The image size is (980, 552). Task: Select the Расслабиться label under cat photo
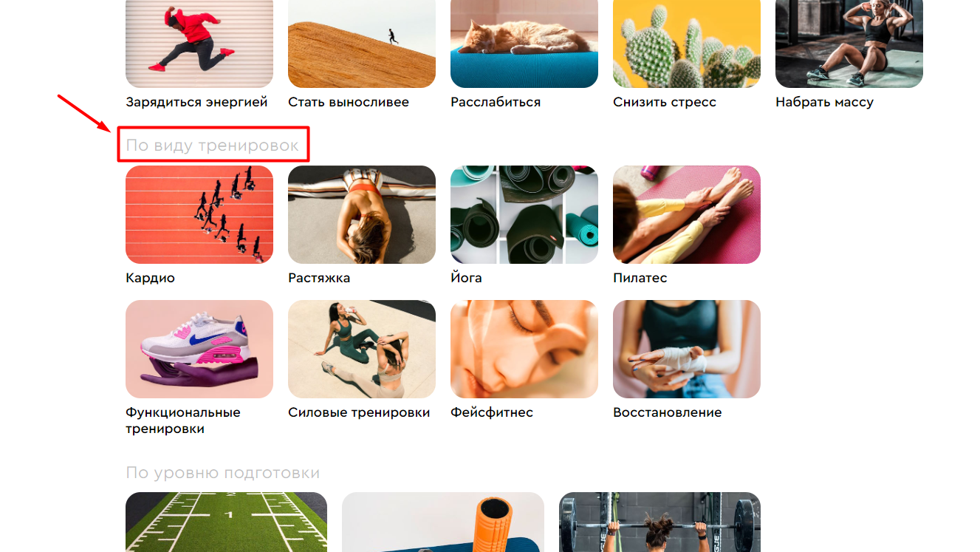tap(496, 103)
